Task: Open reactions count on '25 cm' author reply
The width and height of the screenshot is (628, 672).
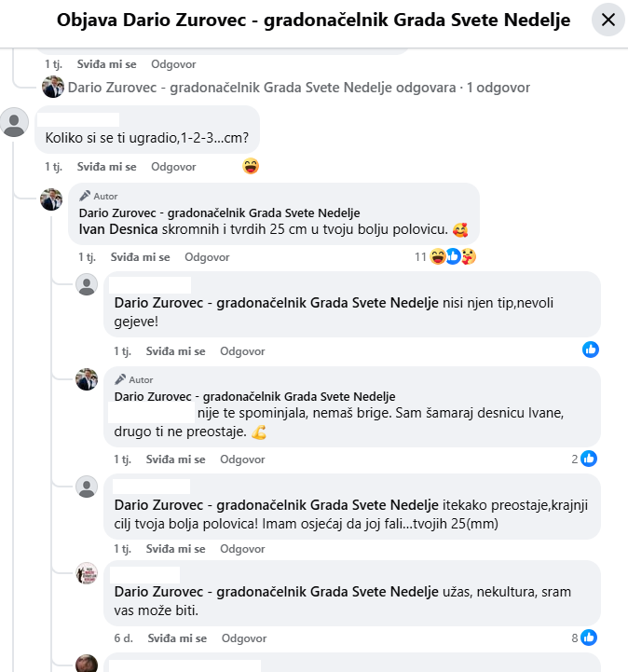Action: (x=421, y=256)
